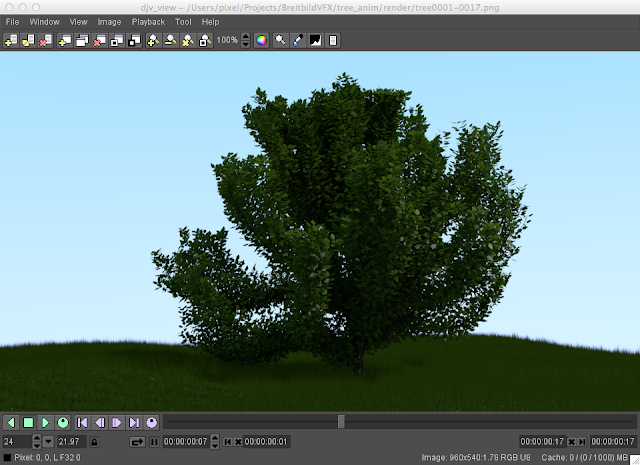The height and width of the screenshot is (465, 640).
Task: Open the magnify tool
Action: pos(280,40)
